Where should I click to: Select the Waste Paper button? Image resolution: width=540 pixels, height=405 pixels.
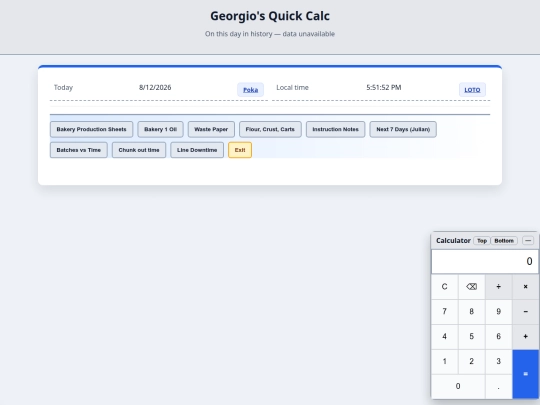[211, 129]
